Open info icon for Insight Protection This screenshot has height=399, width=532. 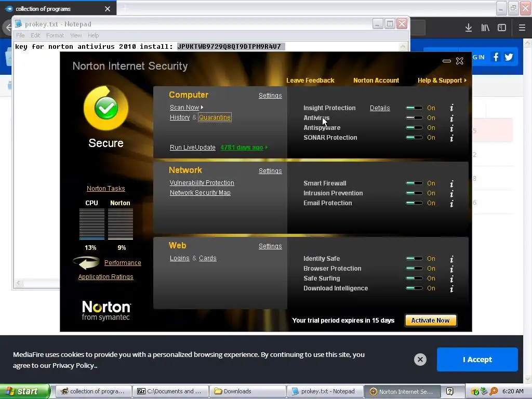point(451,108)
